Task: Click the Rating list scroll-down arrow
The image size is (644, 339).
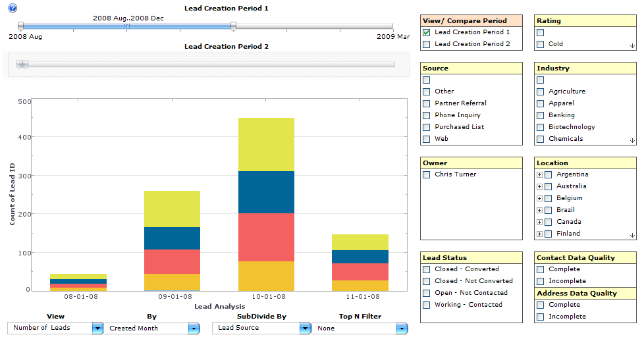Action: coord(632,46)
